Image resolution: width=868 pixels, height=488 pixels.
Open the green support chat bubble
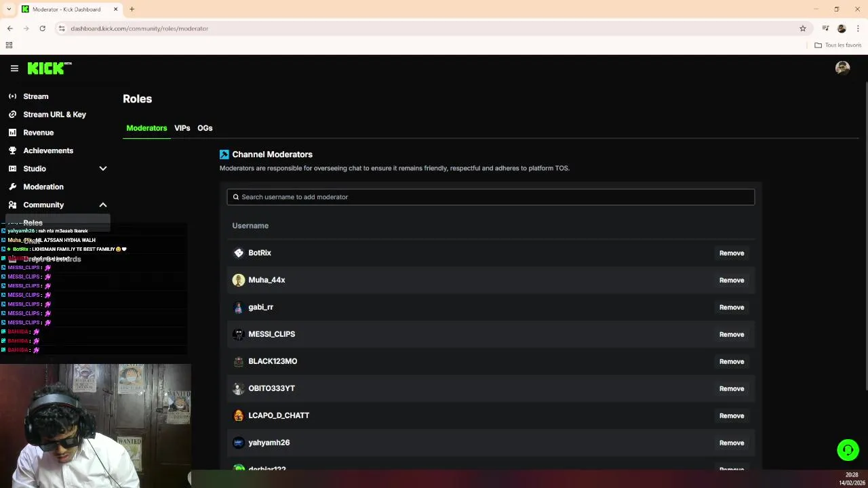pos(848,450)
